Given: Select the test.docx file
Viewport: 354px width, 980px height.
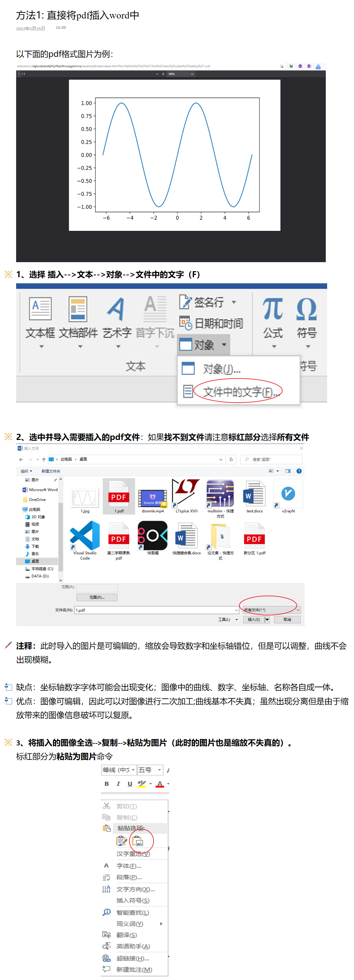Looking at the screenshot, I should tap(254, 496).
